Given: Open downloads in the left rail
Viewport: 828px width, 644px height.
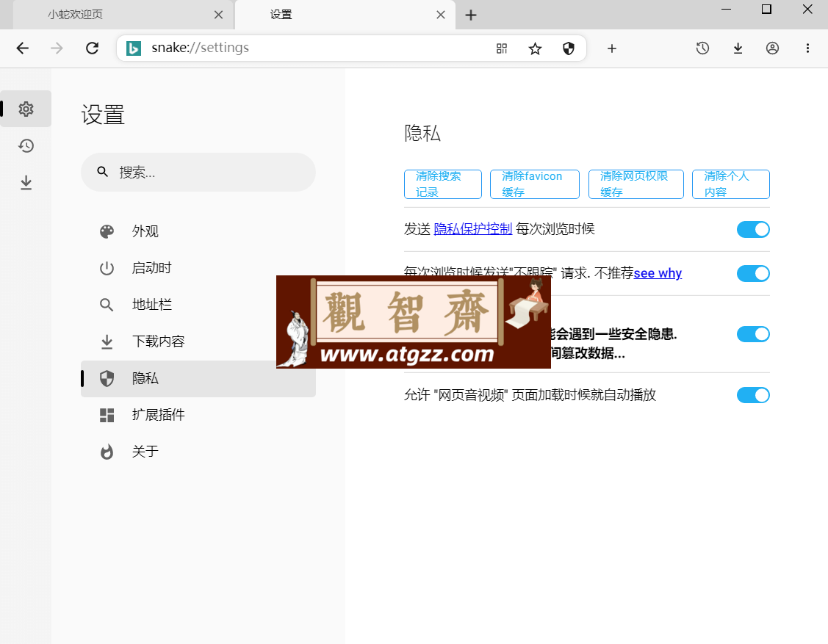Looking at the screenshot, I should (26, 183).
